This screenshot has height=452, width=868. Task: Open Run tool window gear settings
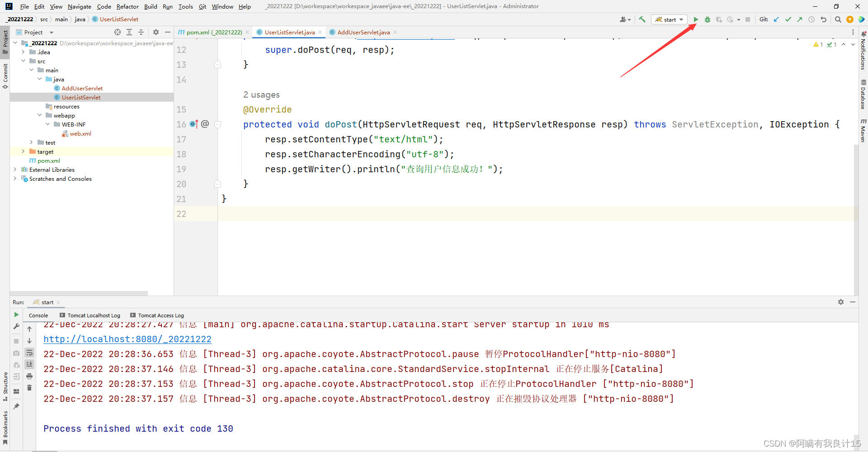point(841,302)
